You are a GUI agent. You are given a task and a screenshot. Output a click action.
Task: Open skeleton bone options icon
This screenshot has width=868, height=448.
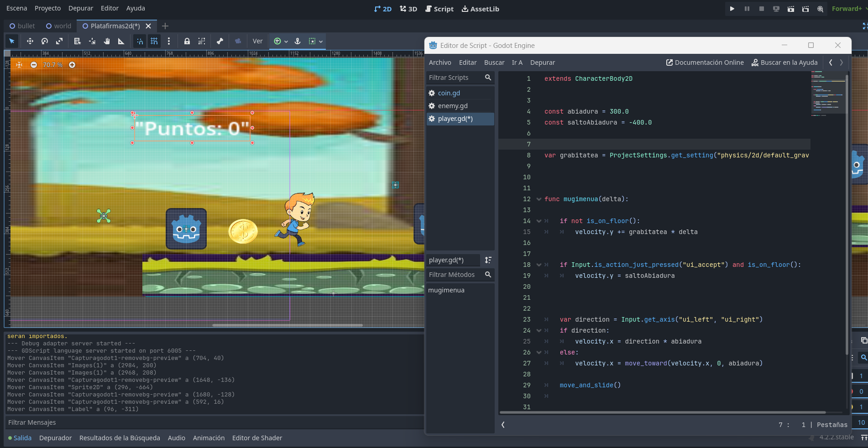point(220,41)
